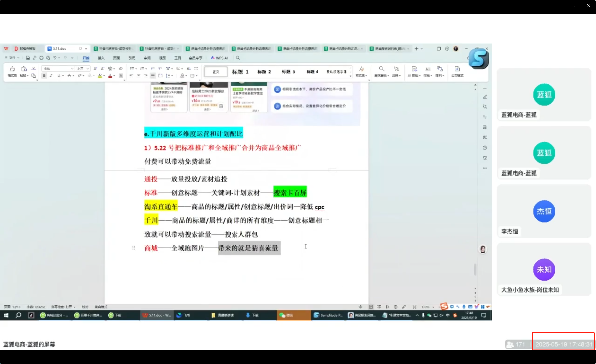Click the save icon in quick toolbar
Screen dimensions: 596x364
pos(28,58)
